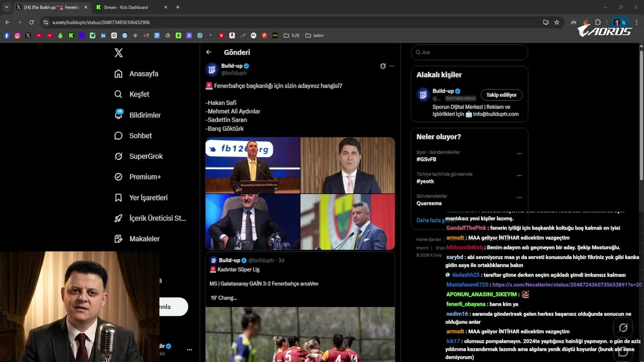Open Build-up avatar in Alakalı kişiler
The width and height of the screenshot is (644, 362).
[423, 95]
